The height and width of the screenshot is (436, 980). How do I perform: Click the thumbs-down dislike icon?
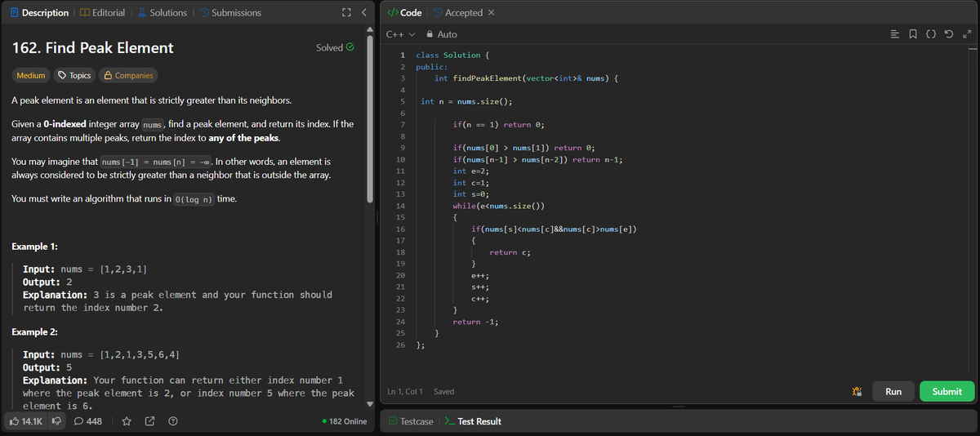pos(57,421)
